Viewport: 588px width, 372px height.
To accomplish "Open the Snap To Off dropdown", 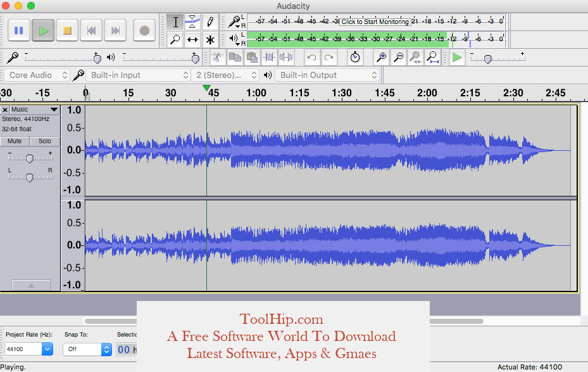I will [x=87, y=349].
